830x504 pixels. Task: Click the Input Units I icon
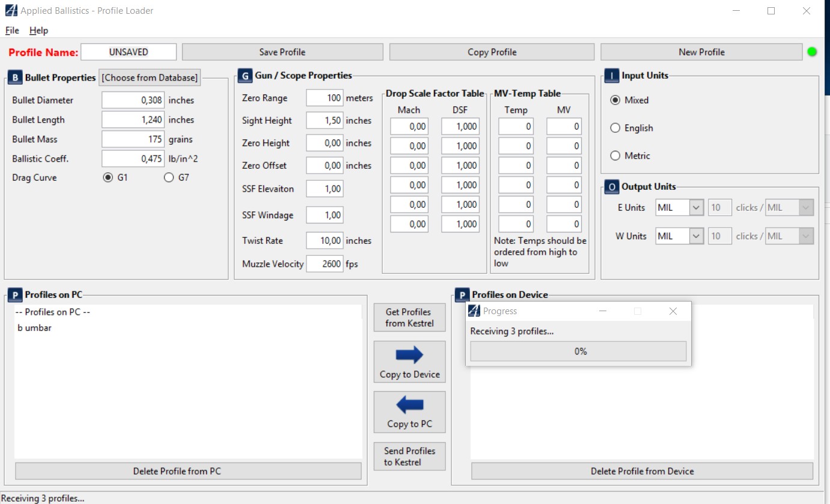coord(611,76)
